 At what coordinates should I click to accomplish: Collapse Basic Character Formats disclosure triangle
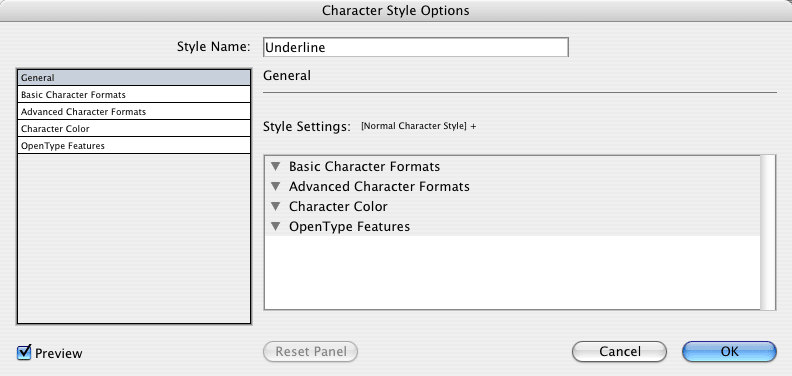(275, 166)
